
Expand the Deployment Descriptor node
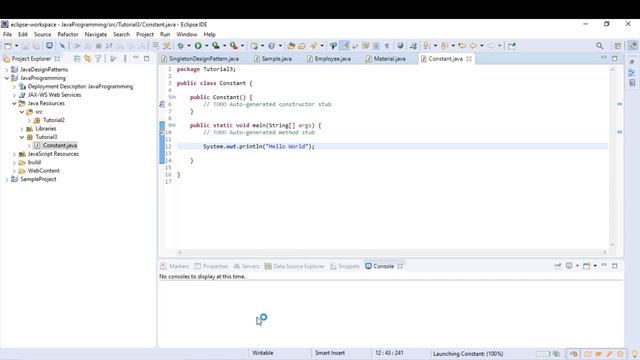tap(14, 87)
